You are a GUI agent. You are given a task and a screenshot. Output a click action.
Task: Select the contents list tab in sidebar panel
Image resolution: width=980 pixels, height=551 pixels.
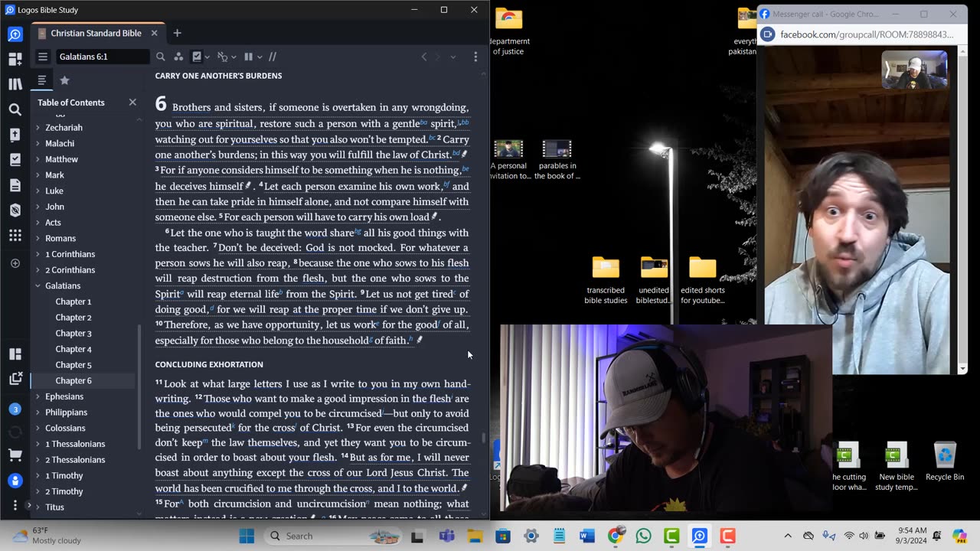[42, 80]
